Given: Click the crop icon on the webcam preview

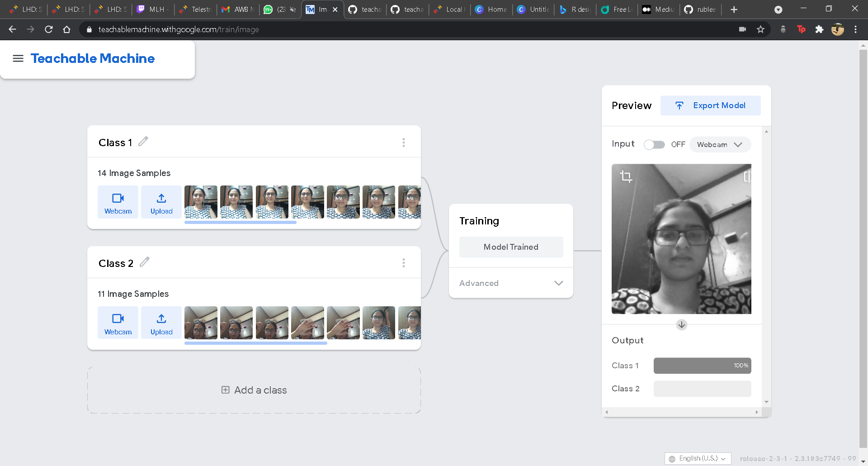Looking at the screenshot, I should pyautogui.click(x=626, y=176).
